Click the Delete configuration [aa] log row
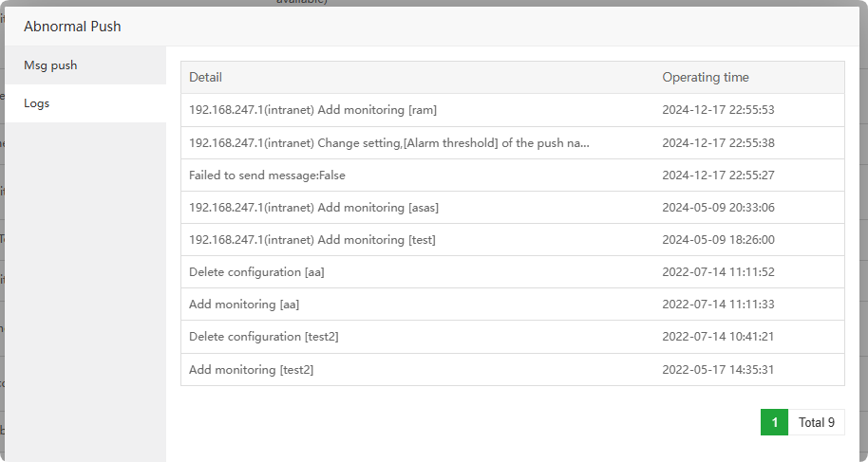868x462 pixels. [x=256, y=272]
